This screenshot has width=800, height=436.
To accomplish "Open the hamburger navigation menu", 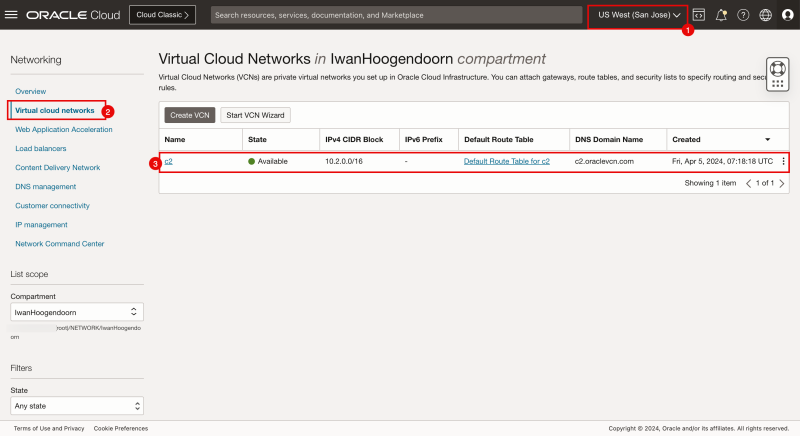I will (12, 15).
